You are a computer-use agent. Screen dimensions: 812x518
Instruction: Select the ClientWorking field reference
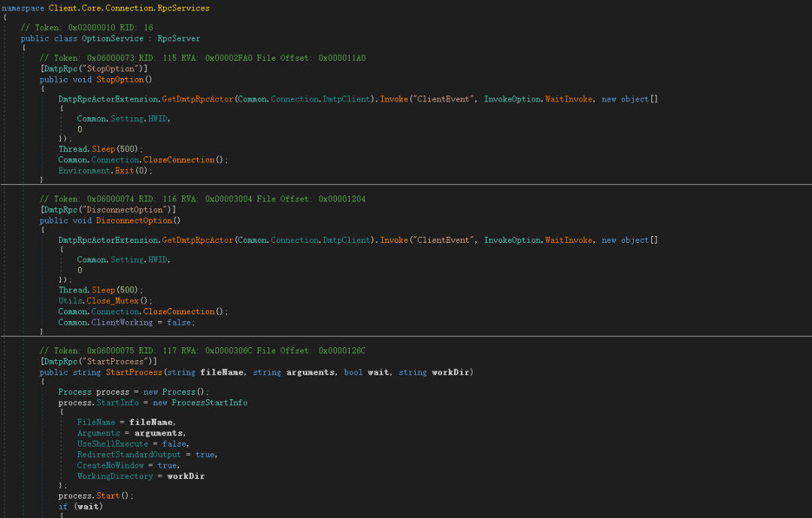122,323
